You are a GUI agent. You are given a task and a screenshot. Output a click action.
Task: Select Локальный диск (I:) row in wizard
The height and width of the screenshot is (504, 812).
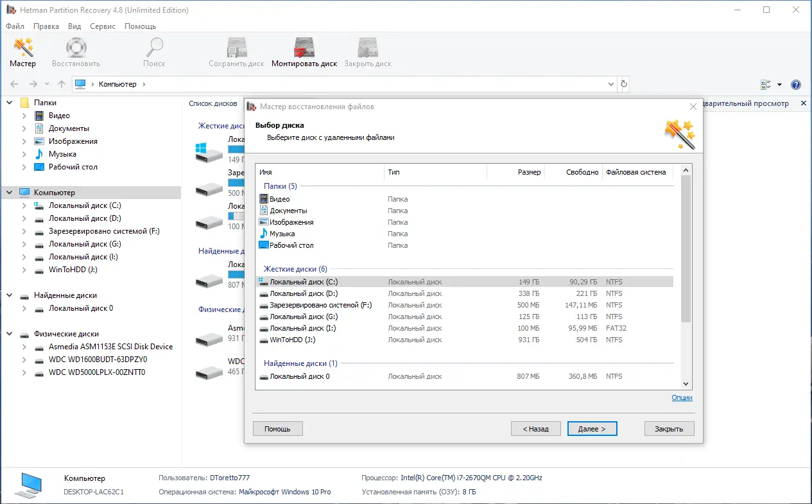(x=465, y=328)
